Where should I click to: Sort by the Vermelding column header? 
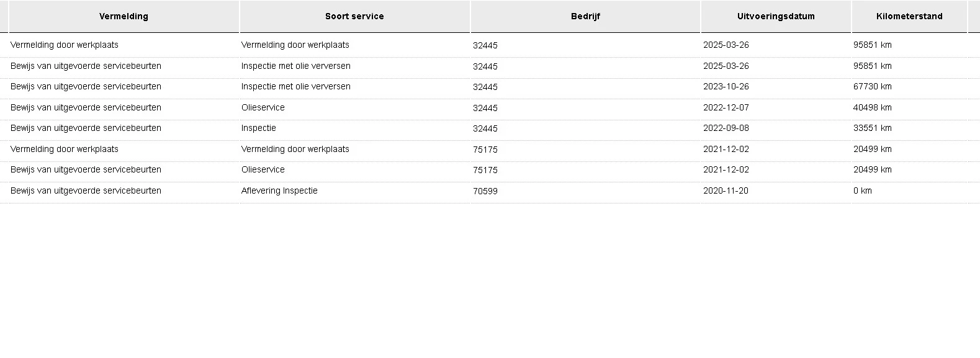tap(124, 17)
